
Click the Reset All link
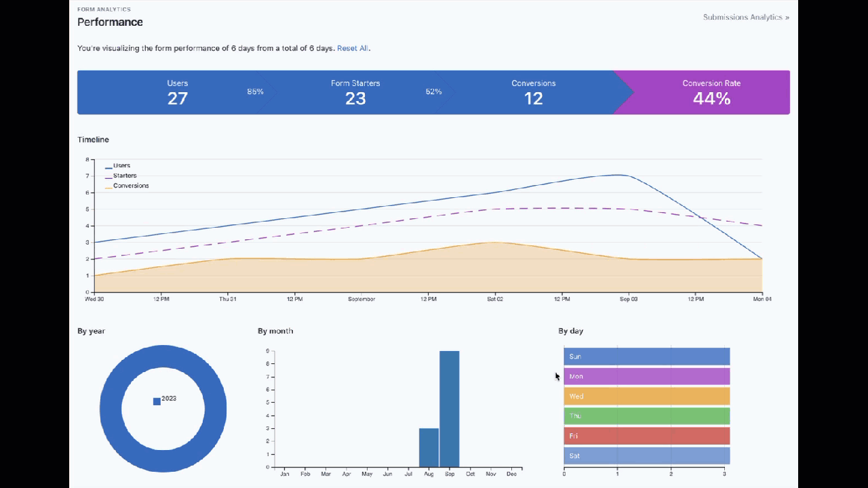pos(352,48)
